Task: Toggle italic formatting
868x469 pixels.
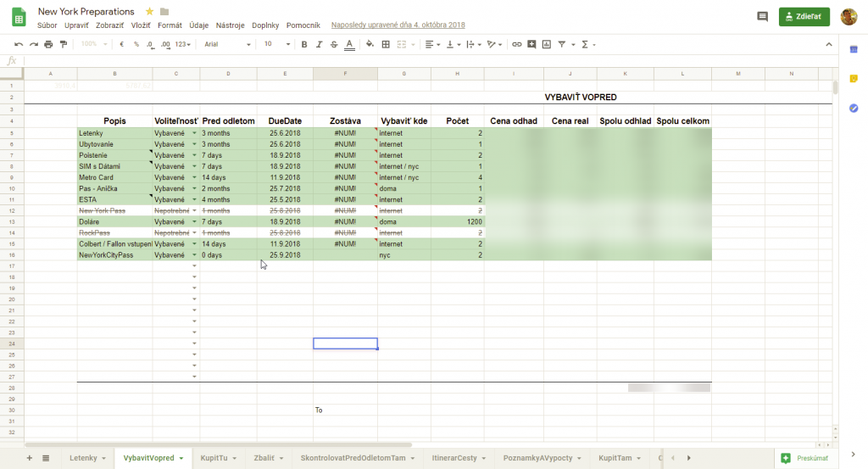Action: 319,44
